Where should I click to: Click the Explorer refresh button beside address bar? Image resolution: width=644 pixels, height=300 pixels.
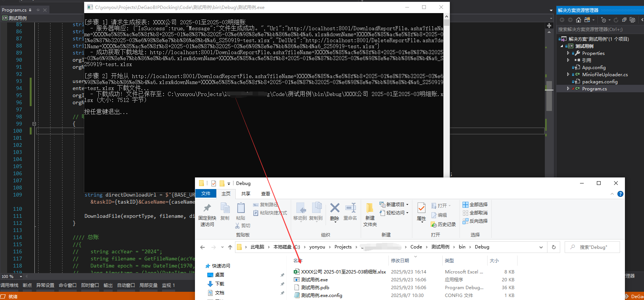[x=554, y=247]
